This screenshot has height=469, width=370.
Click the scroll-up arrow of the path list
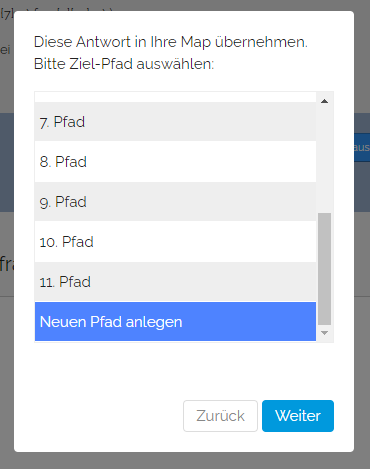[324, 101]
